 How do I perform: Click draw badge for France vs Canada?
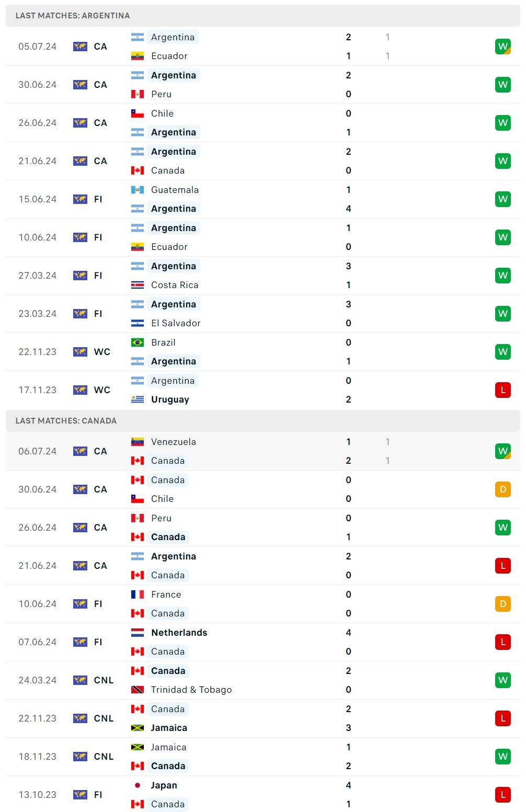(502, 604)
